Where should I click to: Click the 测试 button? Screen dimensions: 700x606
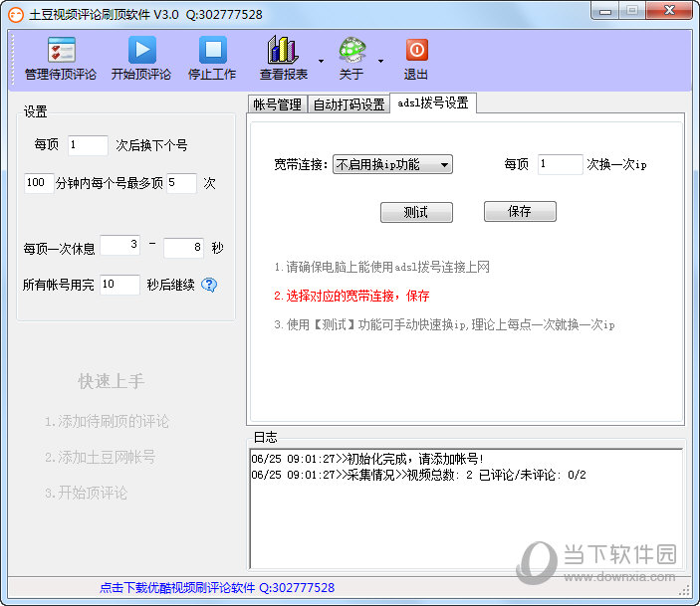[416, 212]
